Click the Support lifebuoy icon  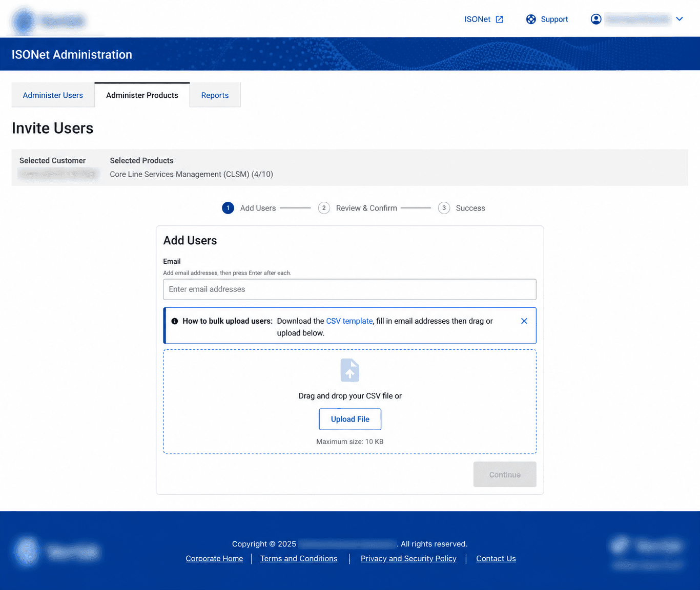click(531, 19)
